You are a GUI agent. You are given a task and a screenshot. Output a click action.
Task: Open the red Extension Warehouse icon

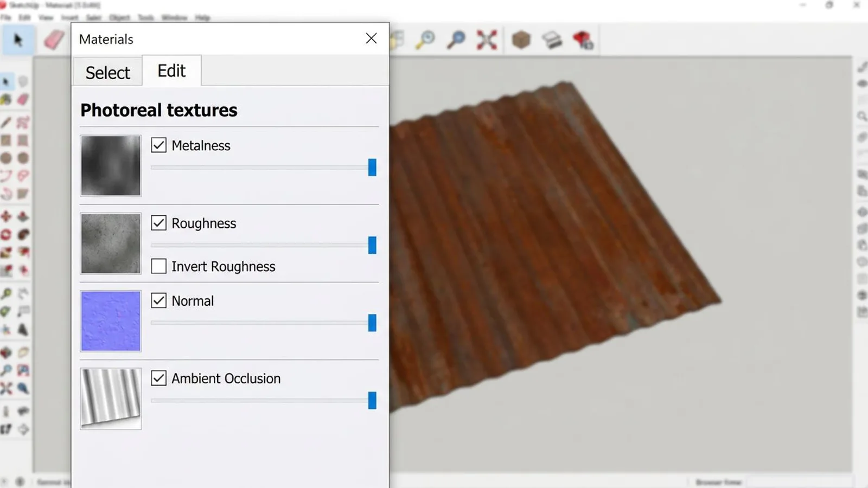(583, 40)
